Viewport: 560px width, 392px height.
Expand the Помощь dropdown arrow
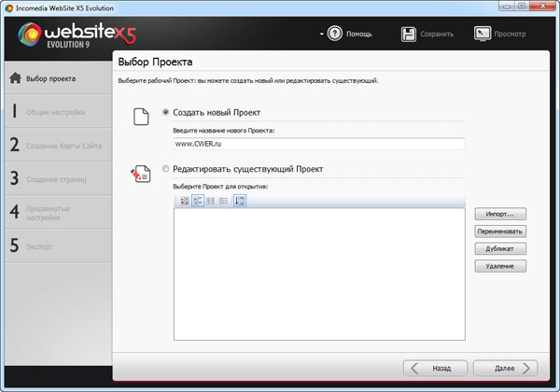[x=321, y=35]
